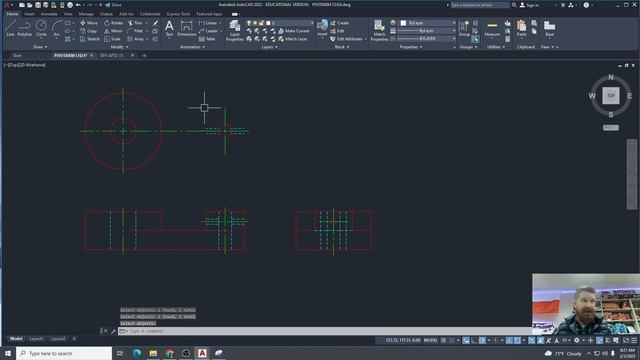Select the Circle tool
Screen dimensions: 640x360
click(x=41, y=28)
